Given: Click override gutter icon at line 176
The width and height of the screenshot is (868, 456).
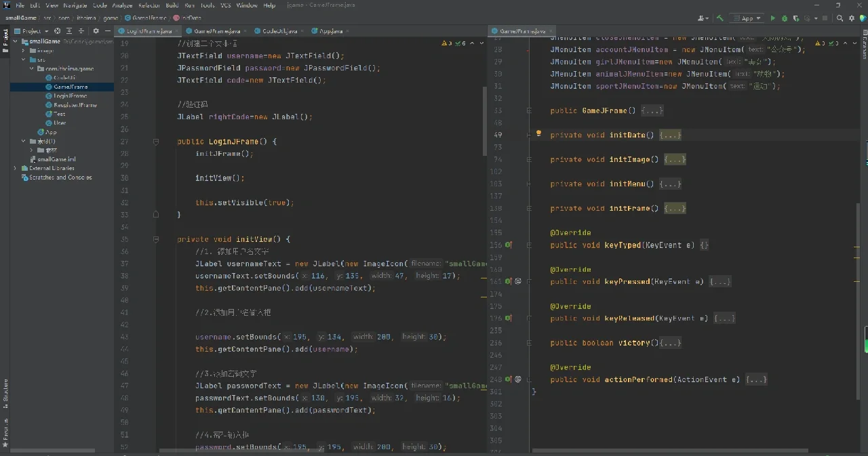Looking at the screenshot, I should pyautogui.click(x=509, y=318).
